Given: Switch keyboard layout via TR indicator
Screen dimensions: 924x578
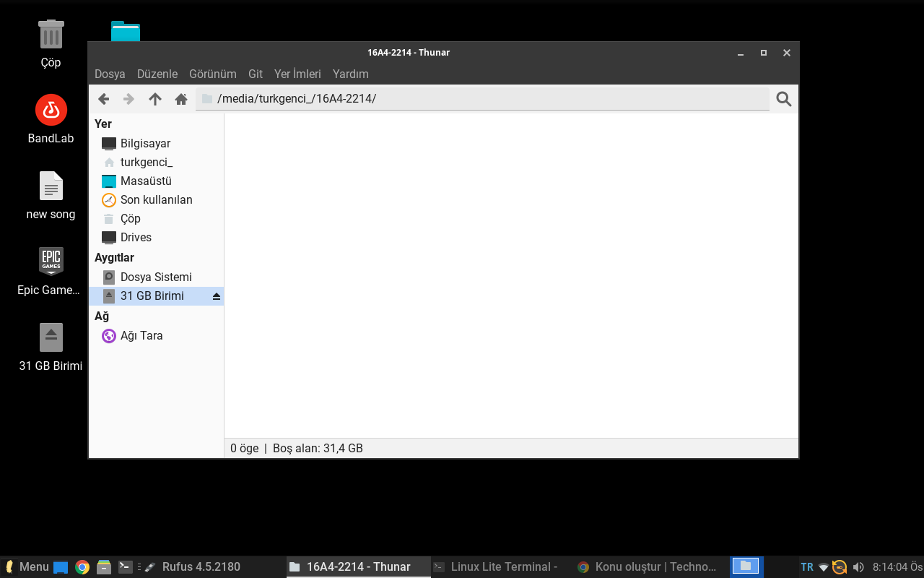Looking at the screenshot, I should pos(807,567).
